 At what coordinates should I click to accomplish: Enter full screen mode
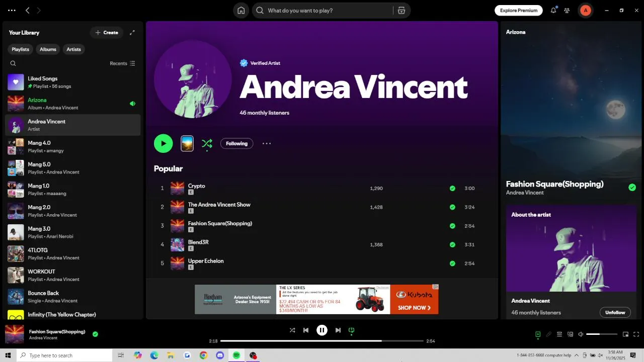coord(636,334)
